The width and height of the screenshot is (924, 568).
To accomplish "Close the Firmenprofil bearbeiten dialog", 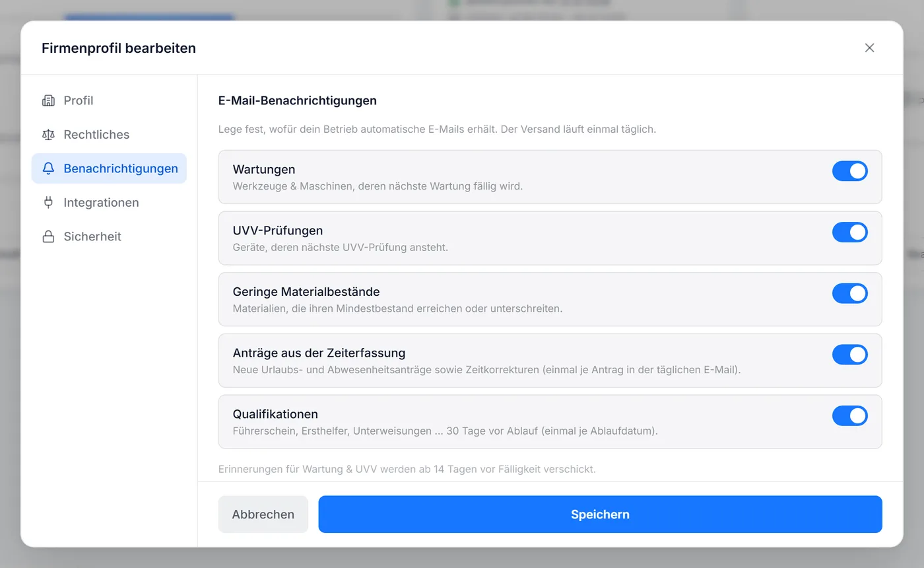I will [x=869, y=48].
